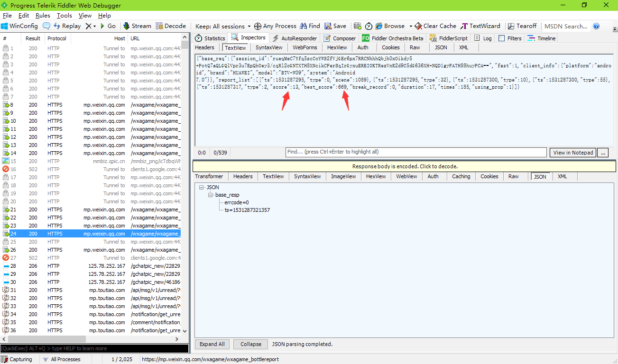Click the timer clock icon
618x364 pixels.
(369, 26)
